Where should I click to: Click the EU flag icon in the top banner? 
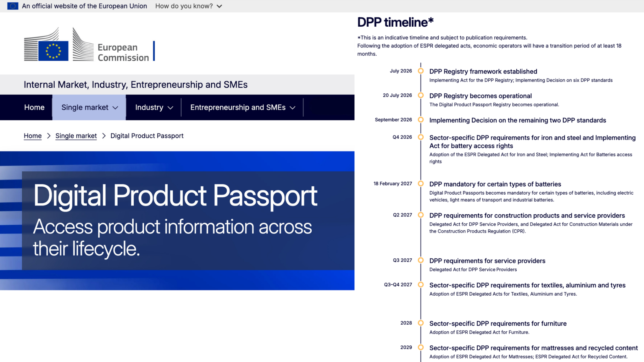click(13, 6)
